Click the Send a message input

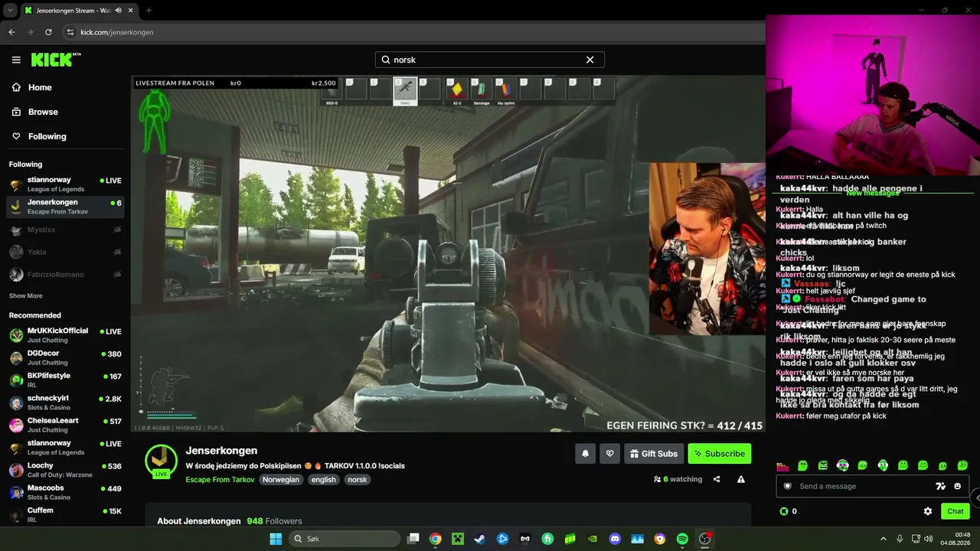(x=861, y=486)
